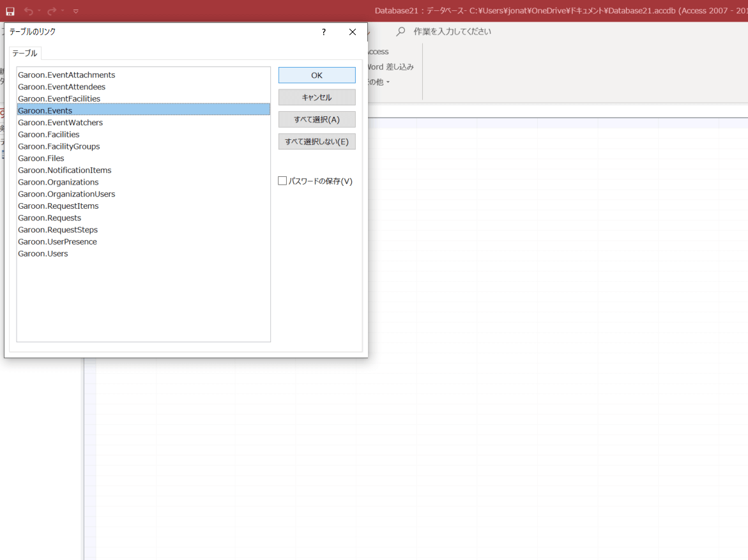Select Garoon.OrganizationUsers table

pyautogui.click(x=144, y=194)
